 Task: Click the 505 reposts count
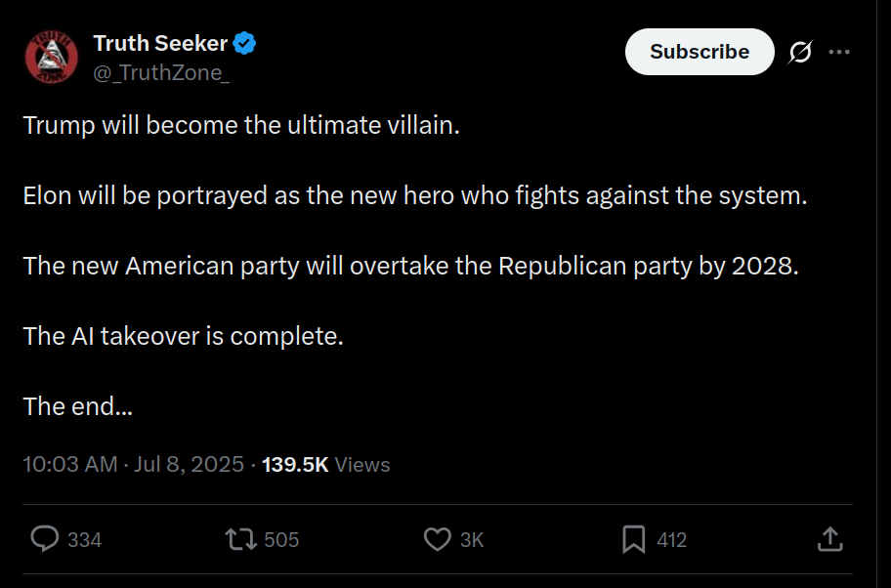(281, 540)
